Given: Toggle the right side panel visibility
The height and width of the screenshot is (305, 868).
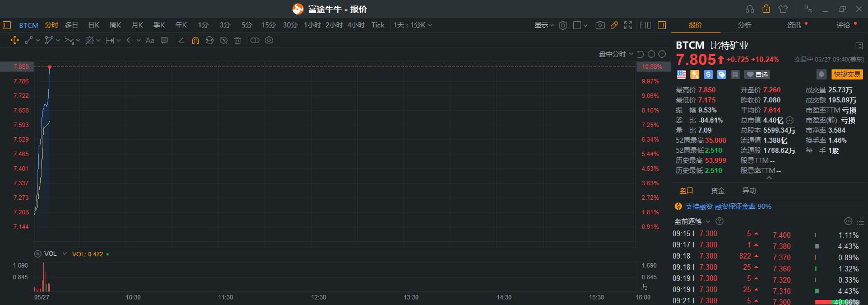Looking at the screenshot, I should [x=662, y=25].
